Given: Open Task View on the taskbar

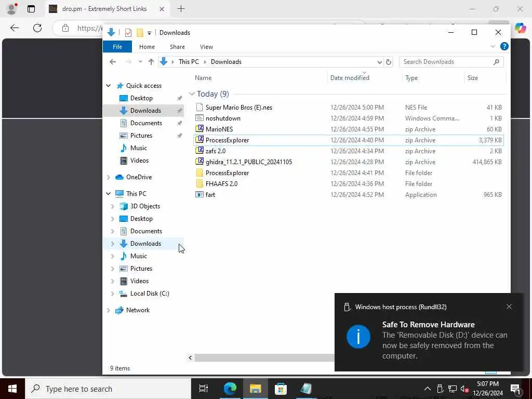Looking at the screenshot, I should [x=204, y=389].
